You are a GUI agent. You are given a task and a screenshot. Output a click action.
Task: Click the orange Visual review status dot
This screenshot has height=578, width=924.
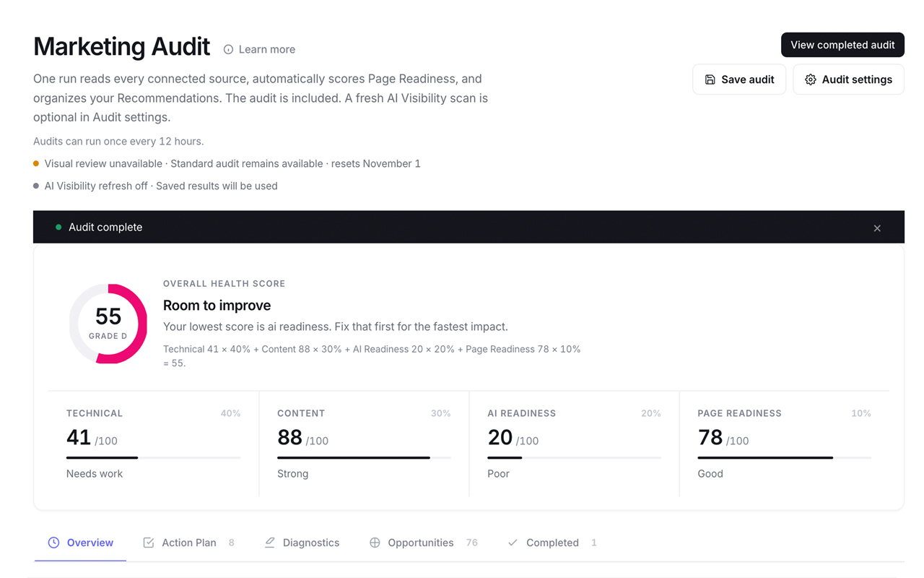[x=36, y=164]
